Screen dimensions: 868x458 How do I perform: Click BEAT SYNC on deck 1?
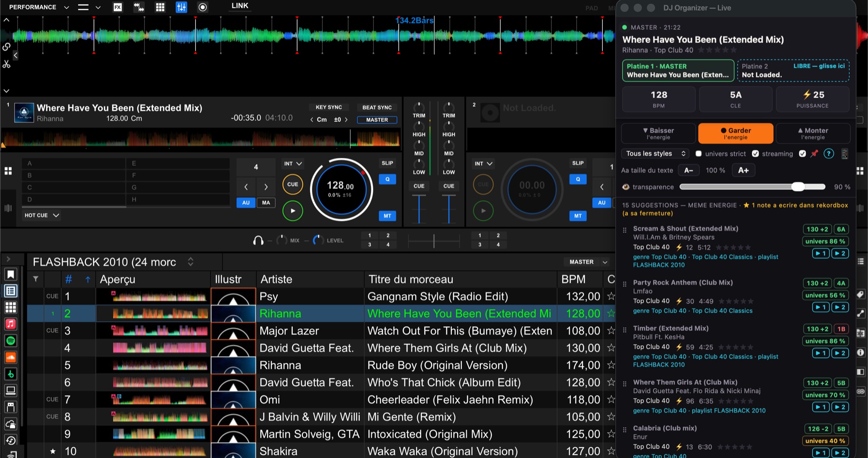(x=377, y=108)
